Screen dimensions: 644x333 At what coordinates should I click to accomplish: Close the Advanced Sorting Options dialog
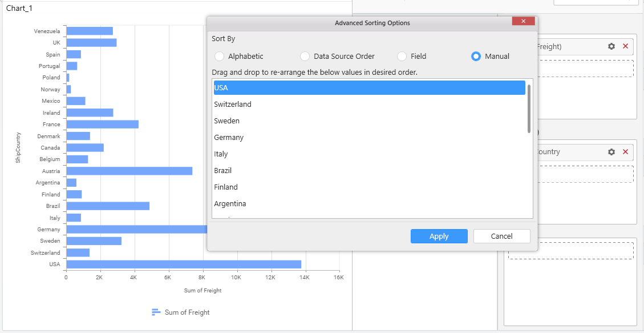pos(523,22)
